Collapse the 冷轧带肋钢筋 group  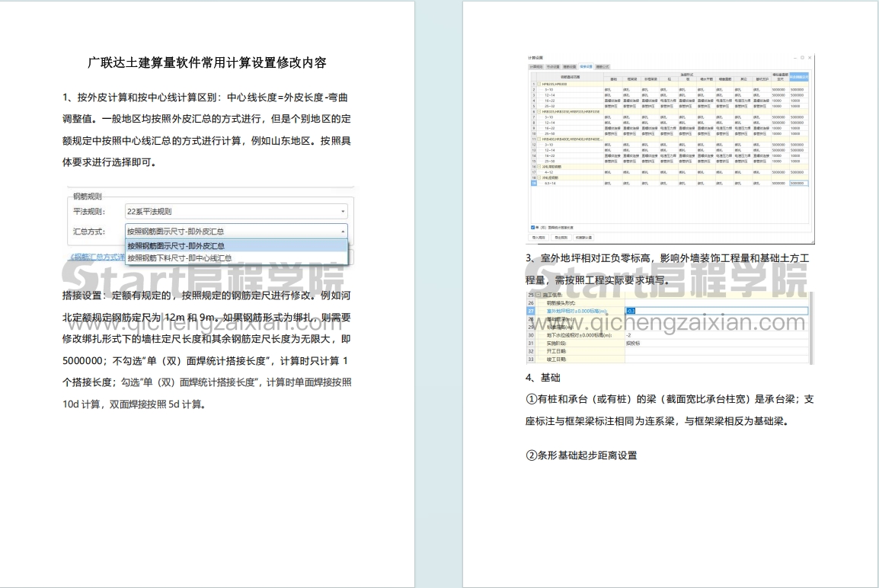point(539,166)
